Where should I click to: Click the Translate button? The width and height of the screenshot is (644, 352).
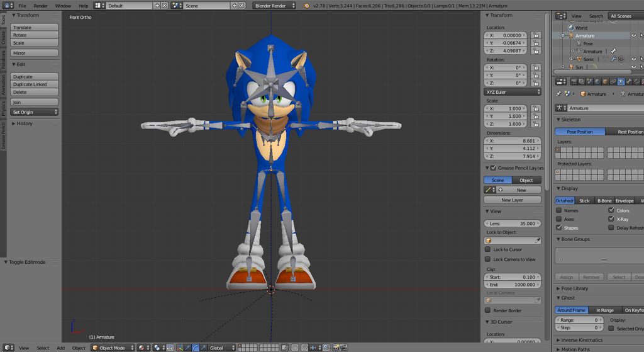34,27
